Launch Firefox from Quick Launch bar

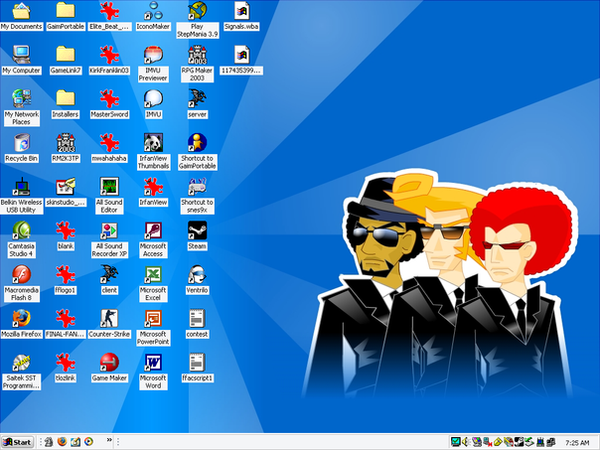[x=62, y=442]
